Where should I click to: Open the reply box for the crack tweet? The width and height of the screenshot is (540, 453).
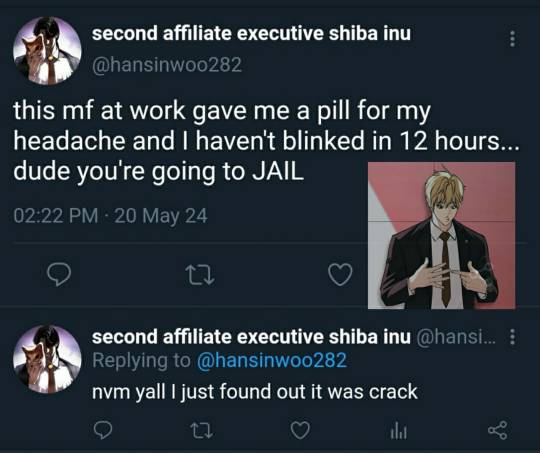[x=103, y=431]
